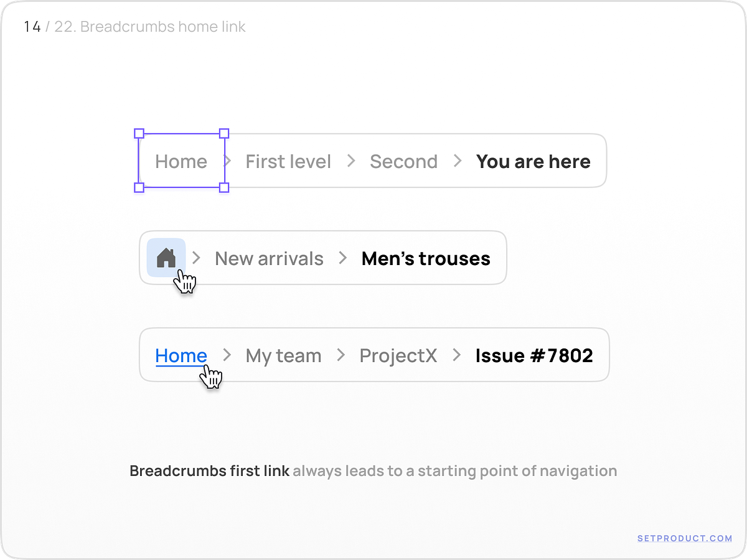The width and height of the screenshot is (747, 560).
Task: Expand the First level breadcrumb entry
Action: pyautogui.click(x=288, y=161)
